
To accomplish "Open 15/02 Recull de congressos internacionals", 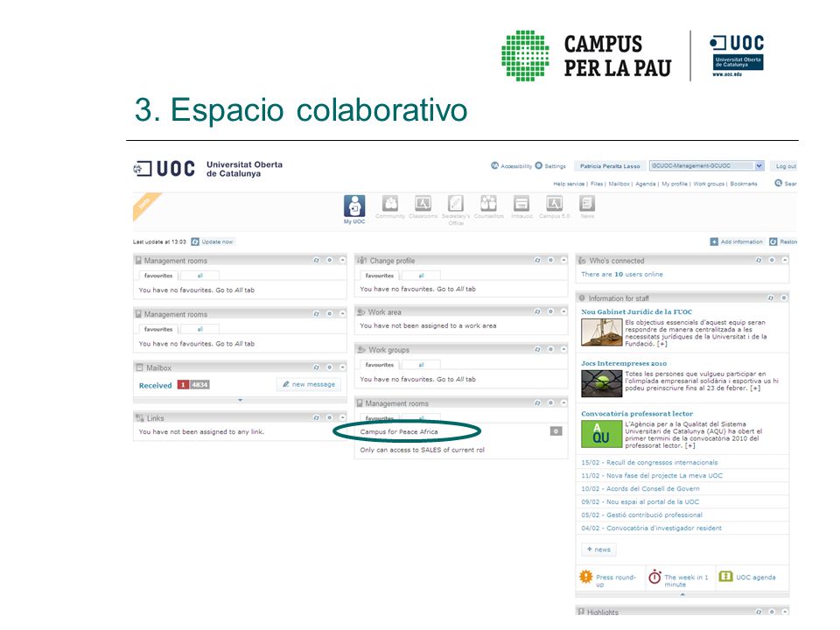I will [x=649, y=462].
